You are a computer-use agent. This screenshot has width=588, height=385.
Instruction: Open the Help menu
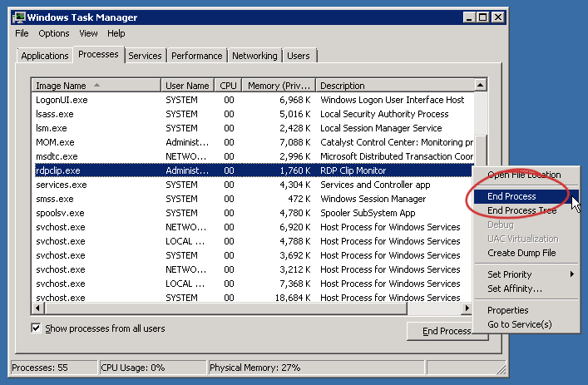116,33
